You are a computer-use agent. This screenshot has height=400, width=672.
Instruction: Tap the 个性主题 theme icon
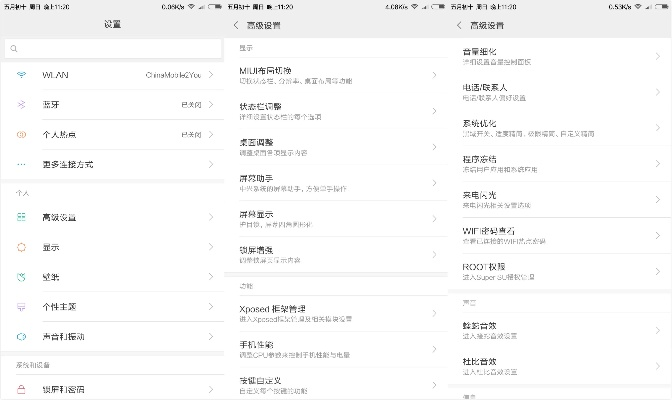coord(21,307)
